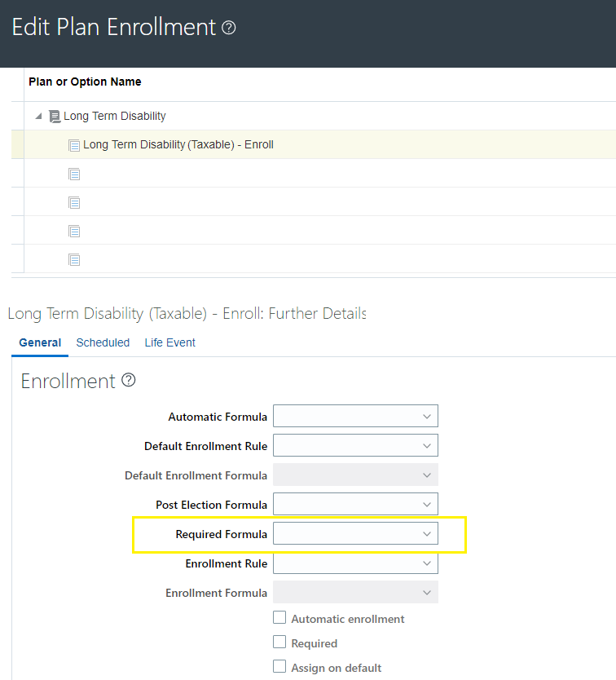Check the Required checkbox
Viewport: 616px width, 680px height.
tap(280, 643)
